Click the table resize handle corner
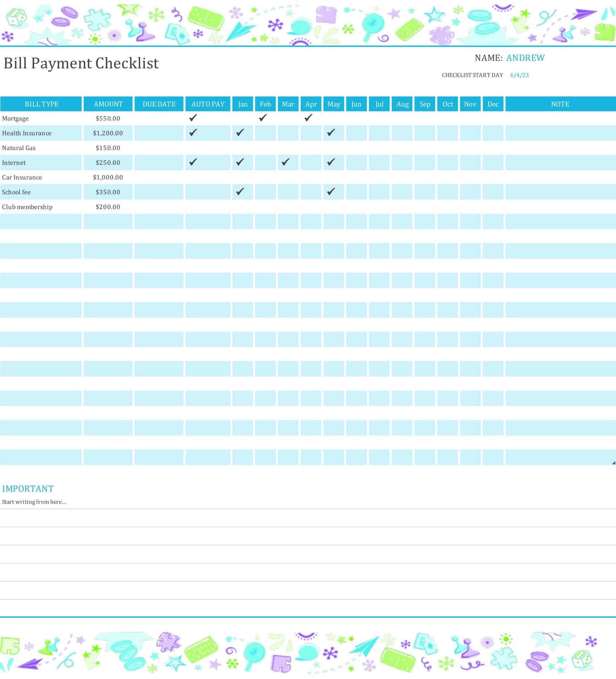This screenshot has width=616, height=679. [614, 463]
